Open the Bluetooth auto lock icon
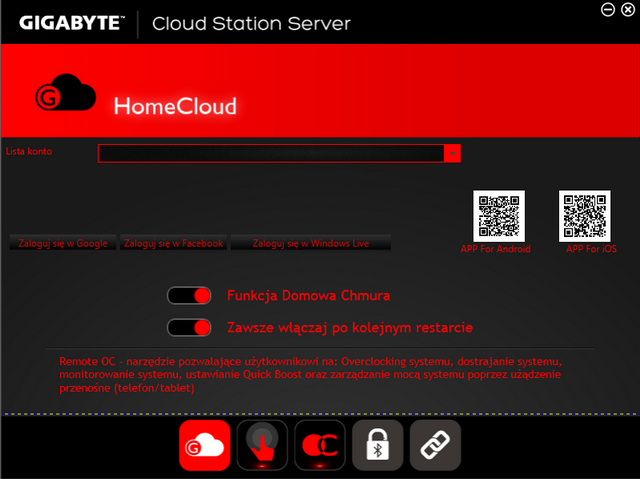This screenshot has width=640, height=479. pyautogui.click(x=378, y=445)
